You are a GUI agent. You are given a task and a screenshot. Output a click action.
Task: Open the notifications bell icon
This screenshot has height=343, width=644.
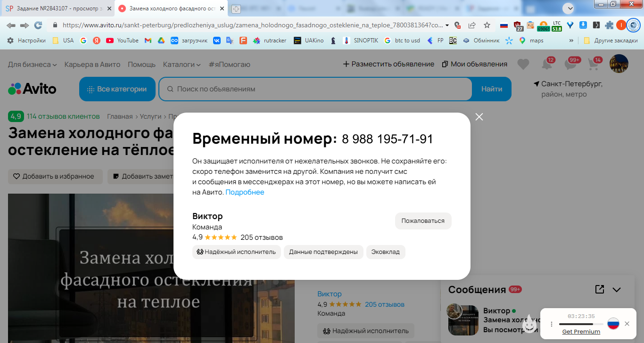(547, 64)
